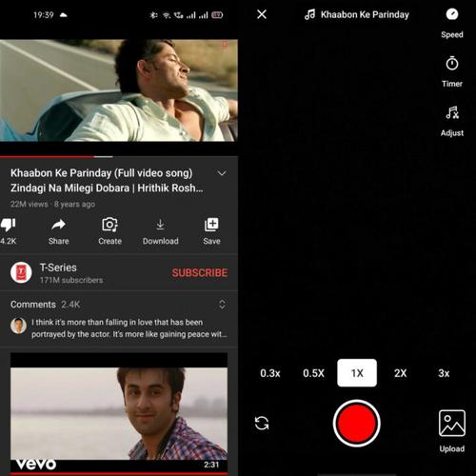Open the Create camera icon
The image size is (476, 476).
pos(109,225)
